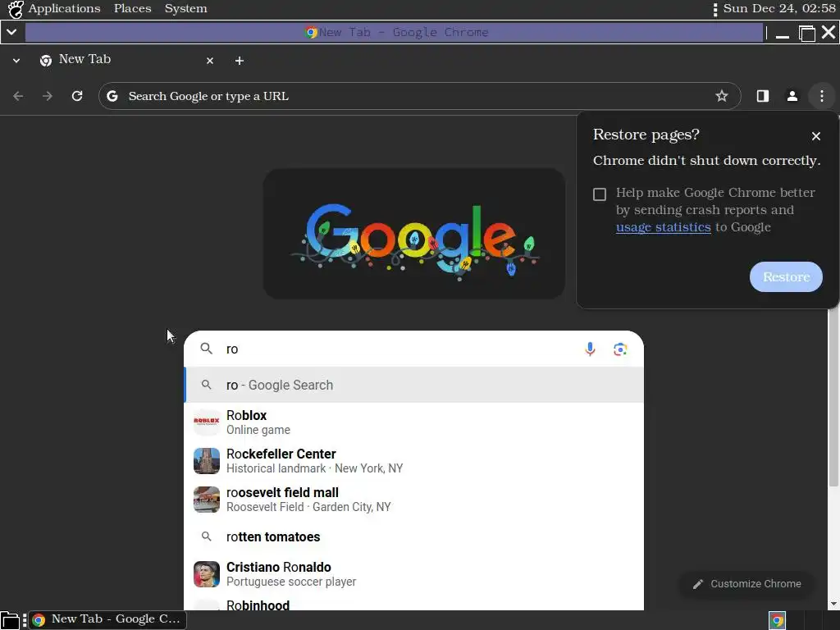Click the magnifier icon in search box
The image size is (840, 630).
click(206, 349)
